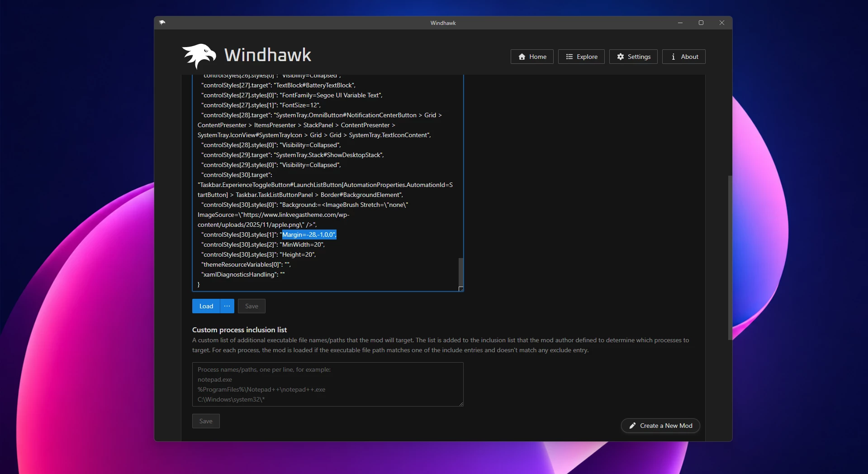The height and width of the screenshot is (474, 868).
Task: Minimize the Windhawk window
Action: (x=680, y=23)
